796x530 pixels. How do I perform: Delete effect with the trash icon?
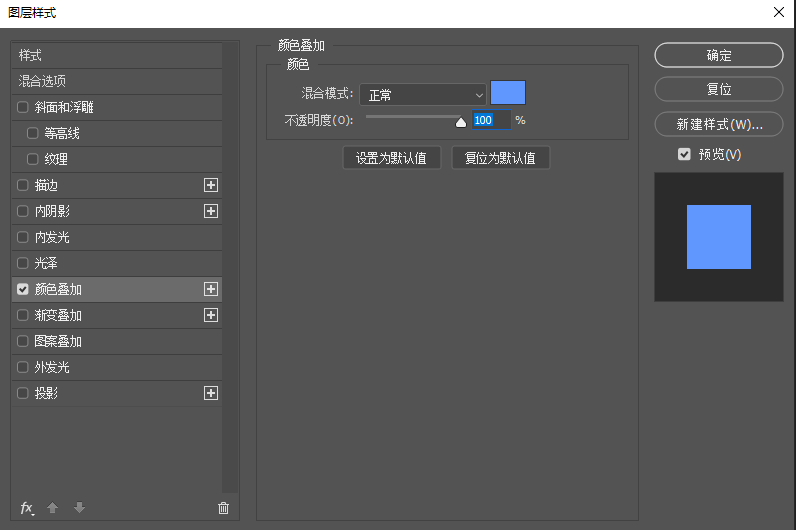tap(223, 508)
